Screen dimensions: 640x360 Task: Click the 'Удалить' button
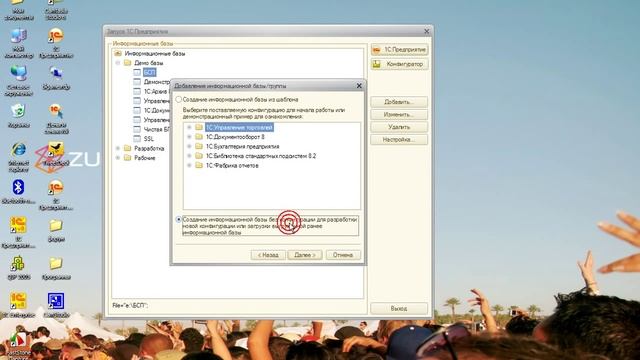(x=399, y=127)
